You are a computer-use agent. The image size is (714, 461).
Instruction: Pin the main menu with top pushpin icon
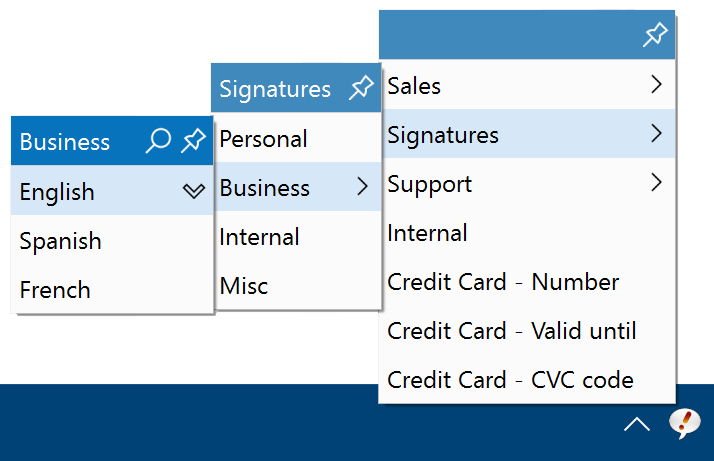655,34
